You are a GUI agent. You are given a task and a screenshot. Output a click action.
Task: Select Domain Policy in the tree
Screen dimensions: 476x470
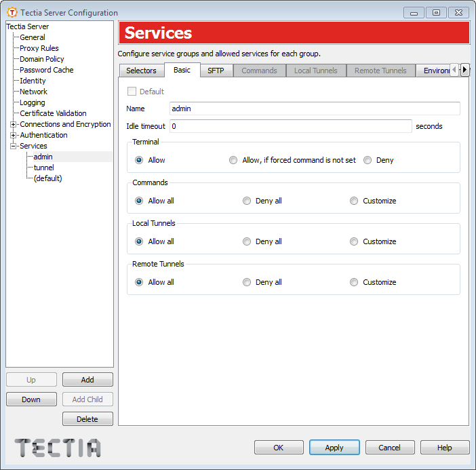[42, 59]
